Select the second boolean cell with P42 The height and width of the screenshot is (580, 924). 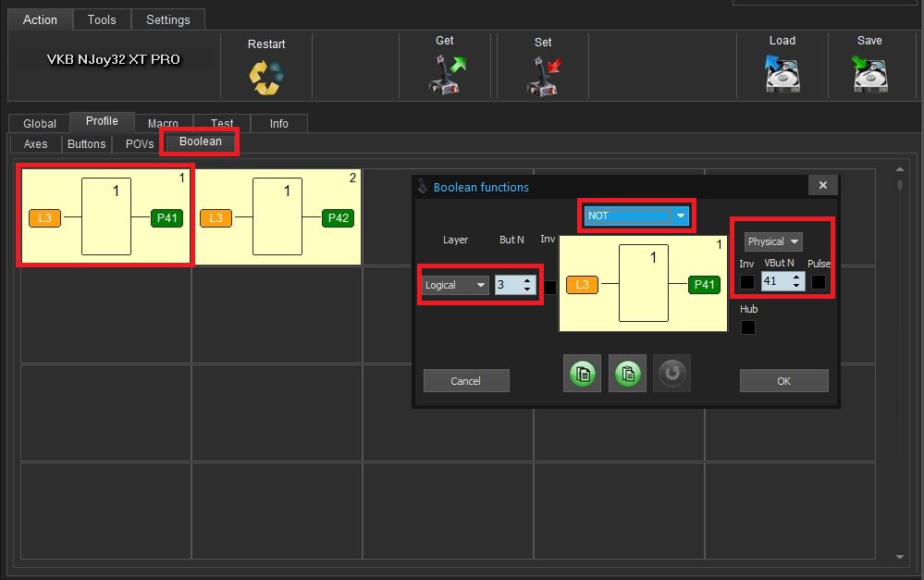tap(277, 217)
